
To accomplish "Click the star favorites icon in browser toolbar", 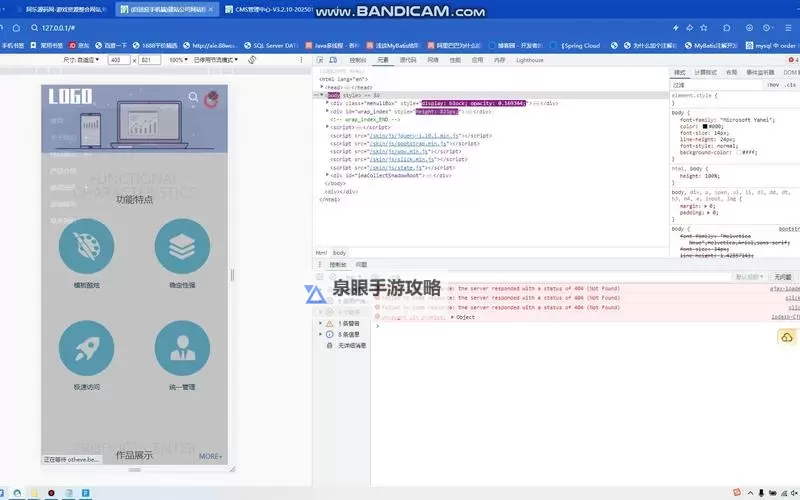I will coord(704,28).
